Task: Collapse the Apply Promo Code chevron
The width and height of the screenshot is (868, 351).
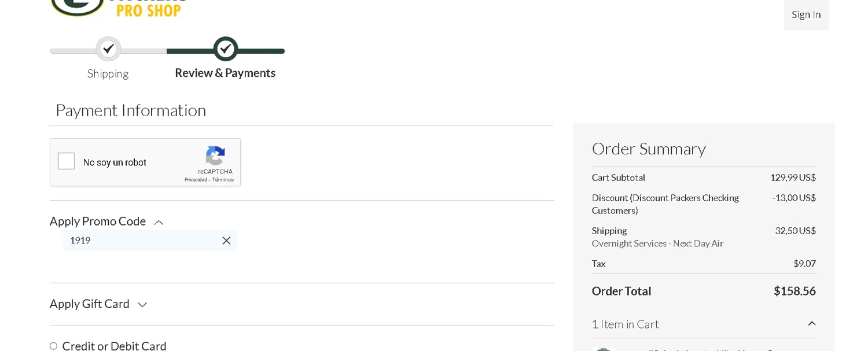Action: [159, 222]
